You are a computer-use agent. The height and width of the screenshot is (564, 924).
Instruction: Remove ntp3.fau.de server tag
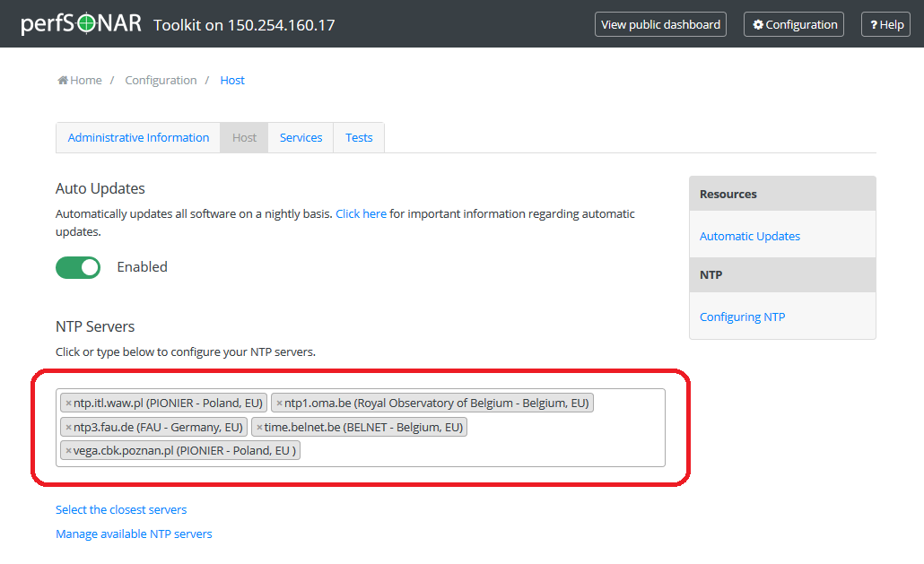(x=68, y=428)
